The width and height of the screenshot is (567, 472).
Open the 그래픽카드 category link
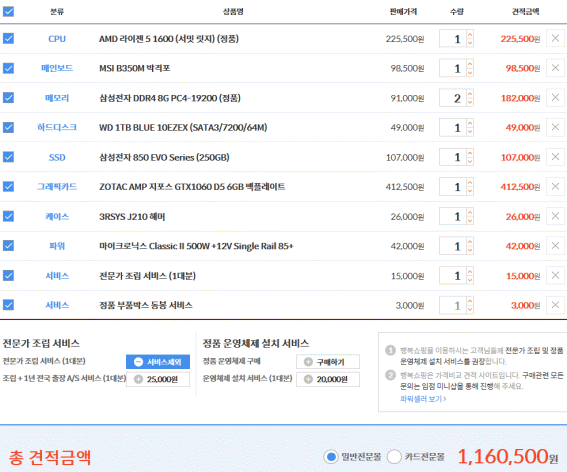(57, 187)
